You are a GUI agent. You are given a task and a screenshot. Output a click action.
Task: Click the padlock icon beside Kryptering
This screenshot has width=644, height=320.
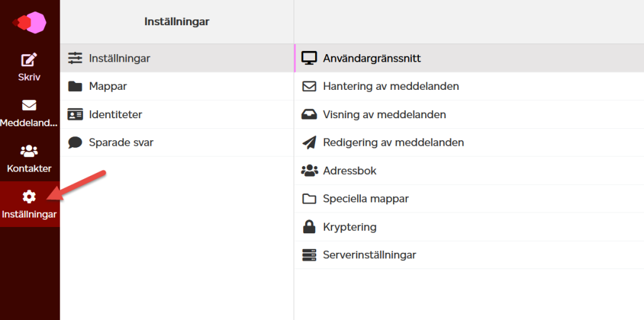click(x=309, y=227)
